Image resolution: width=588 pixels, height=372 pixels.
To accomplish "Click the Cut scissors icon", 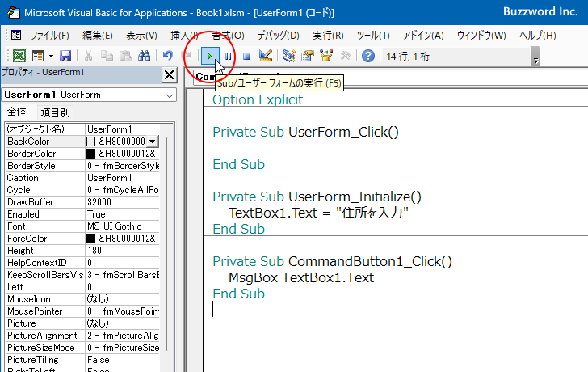I will [x=89, y=56].
